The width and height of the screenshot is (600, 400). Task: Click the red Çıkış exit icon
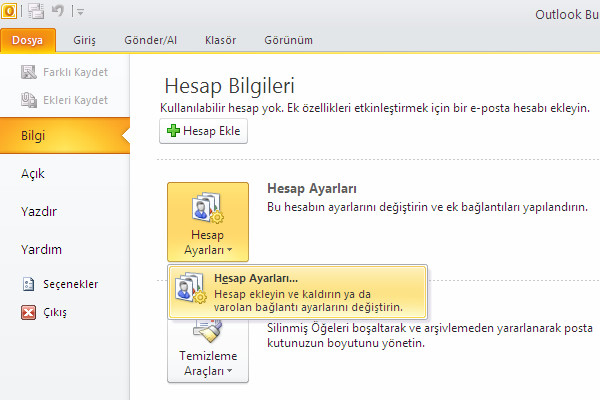point(28,312)
